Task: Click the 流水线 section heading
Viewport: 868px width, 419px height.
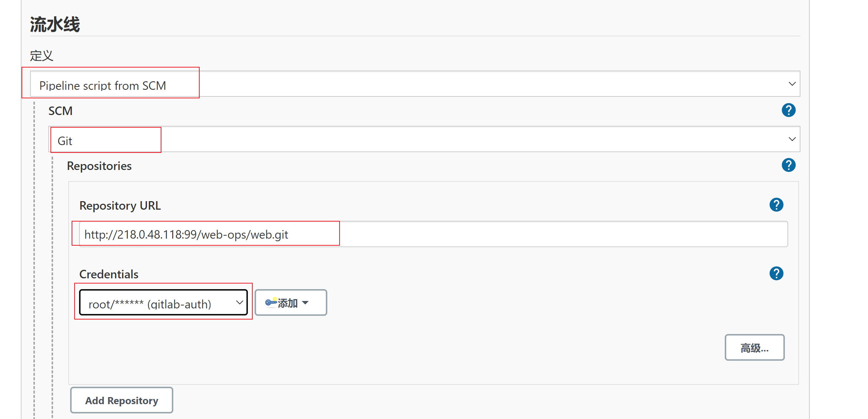Action: coord(55,24)
